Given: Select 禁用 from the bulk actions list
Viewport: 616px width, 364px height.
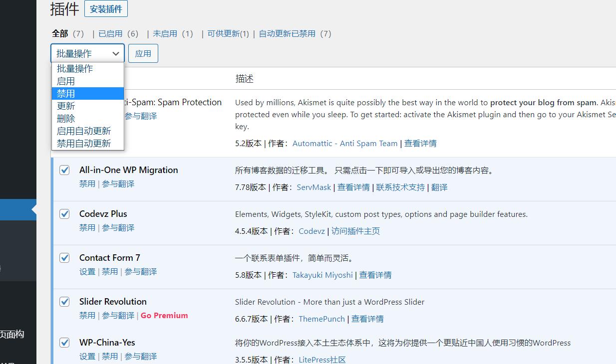Looking at the screenshot, I should 88,93.
